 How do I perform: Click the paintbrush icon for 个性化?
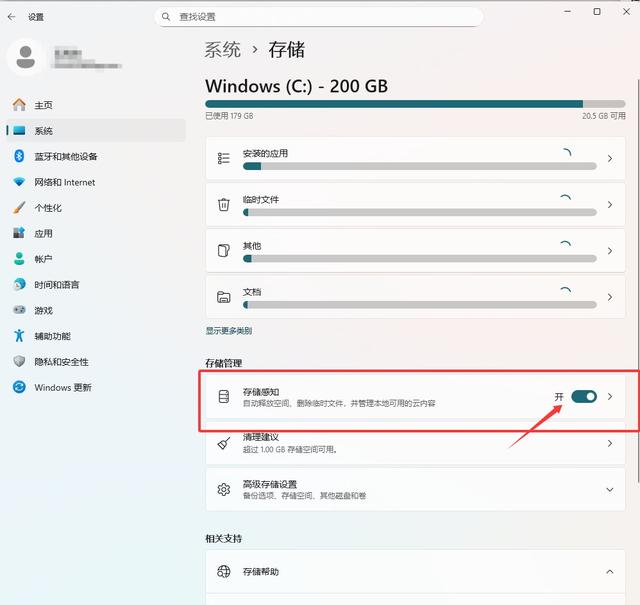coord(19,207)
